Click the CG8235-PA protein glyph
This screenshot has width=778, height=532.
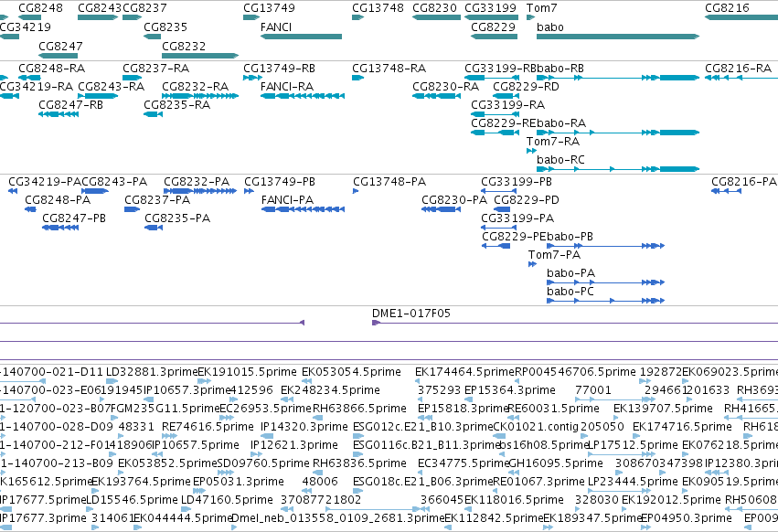tap(154, 228)
